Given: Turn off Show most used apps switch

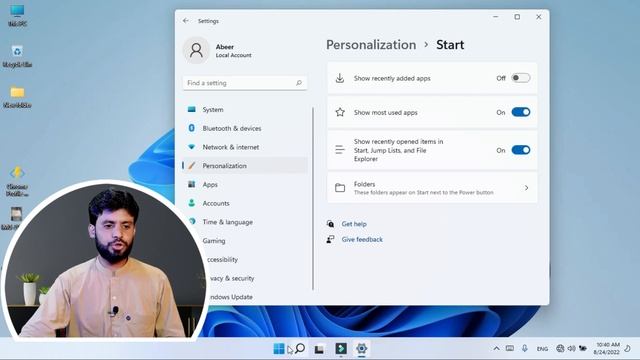Looking at the screenshot, I should point(521,112).
